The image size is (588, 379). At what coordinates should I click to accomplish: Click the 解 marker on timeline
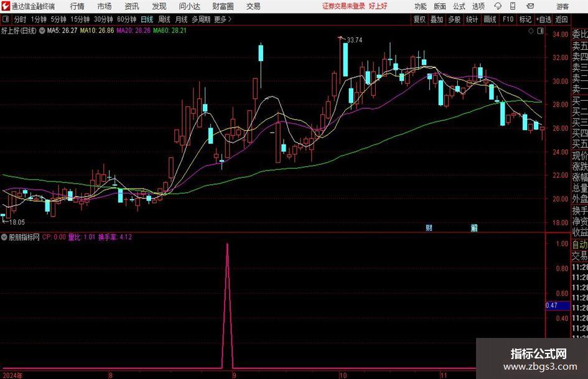tap(474, 228)
